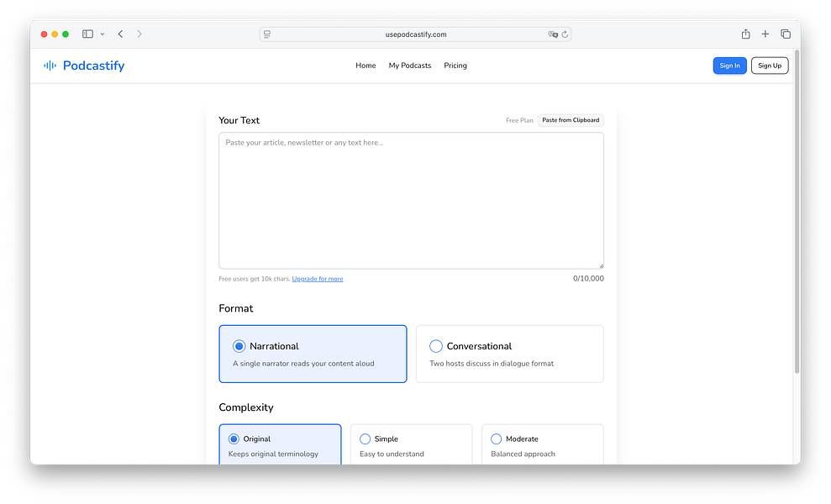Go back with the browser back arrow

point(121,34)
